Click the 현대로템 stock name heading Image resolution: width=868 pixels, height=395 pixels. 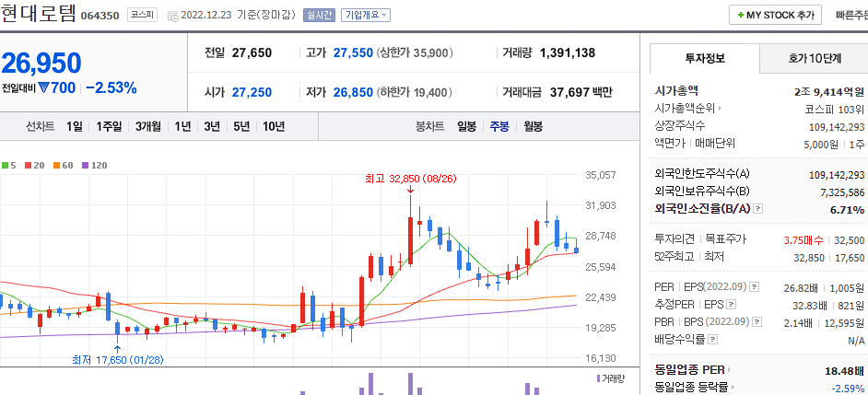[38, 13]
